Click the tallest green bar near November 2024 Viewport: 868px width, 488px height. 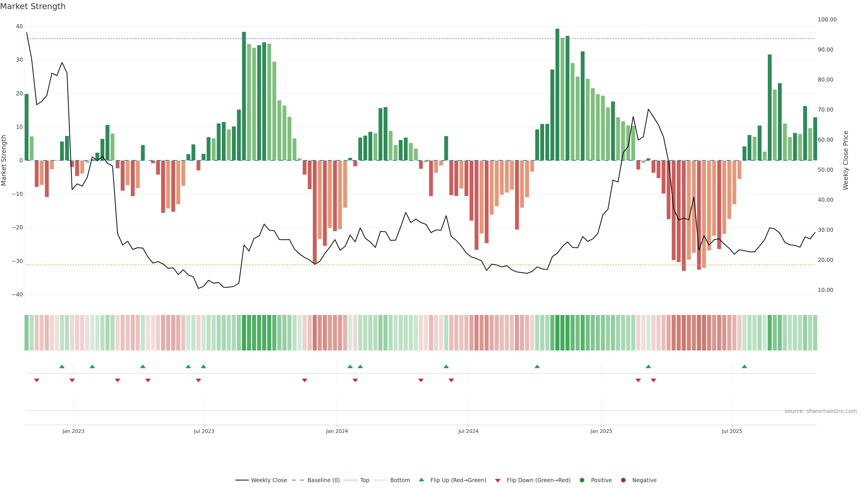557,94
